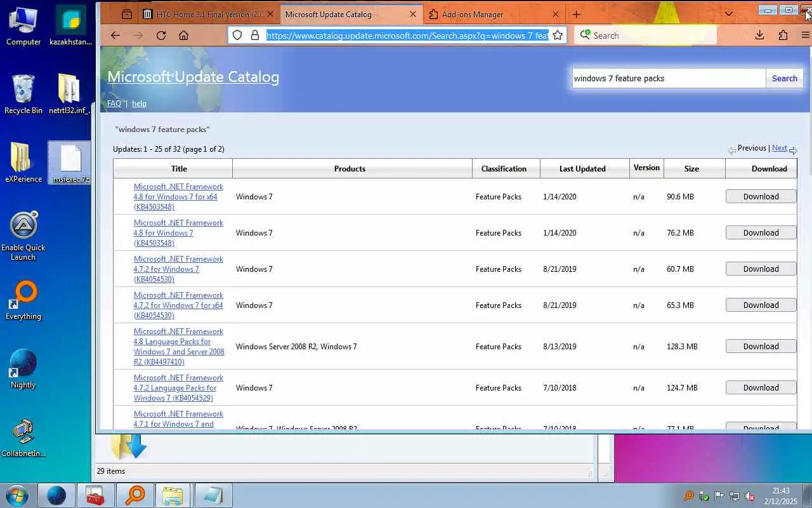Image resolution: width=812 pixels, height=508 pixels.
Task: Select the msiexec file on desktop
Action: click(x=70, y=163)
